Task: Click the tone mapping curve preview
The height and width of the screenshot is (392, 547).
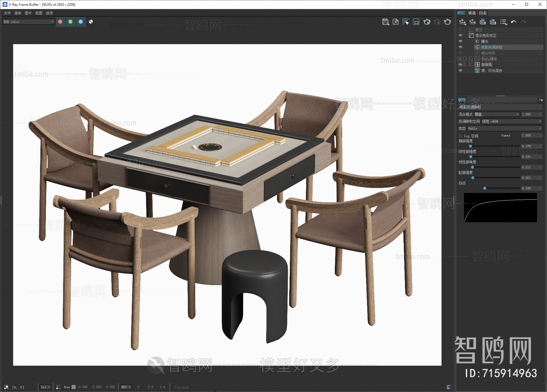Action: coord(501,208)
